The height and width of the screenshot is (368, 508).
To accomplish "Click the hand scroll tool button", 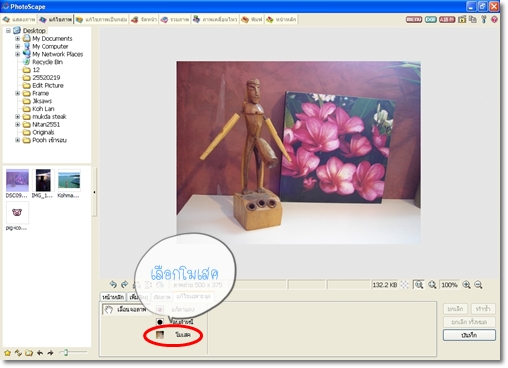I will 126,310.
